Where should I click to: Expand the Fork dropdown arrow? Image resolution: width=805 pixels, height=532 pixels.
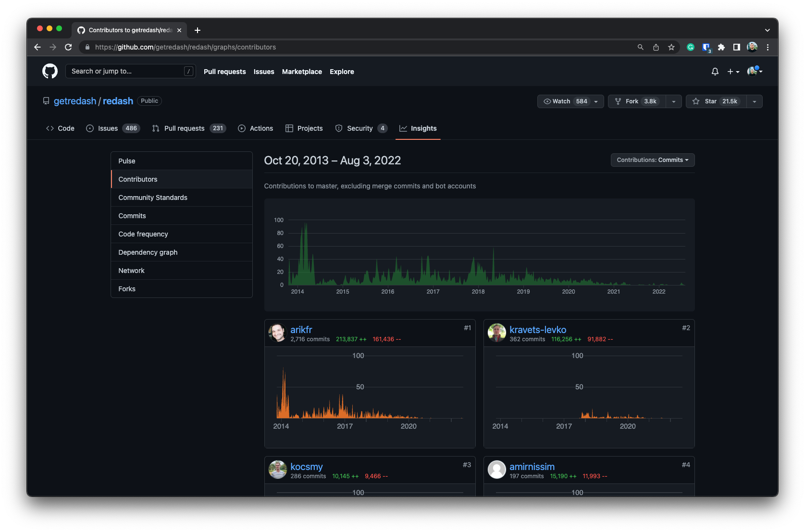pos(674,101)
